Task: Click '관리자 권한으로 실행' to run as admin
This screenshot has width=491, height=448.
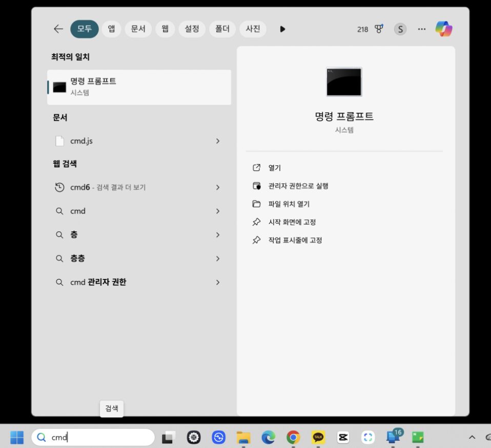Action: tap(298, 186)
